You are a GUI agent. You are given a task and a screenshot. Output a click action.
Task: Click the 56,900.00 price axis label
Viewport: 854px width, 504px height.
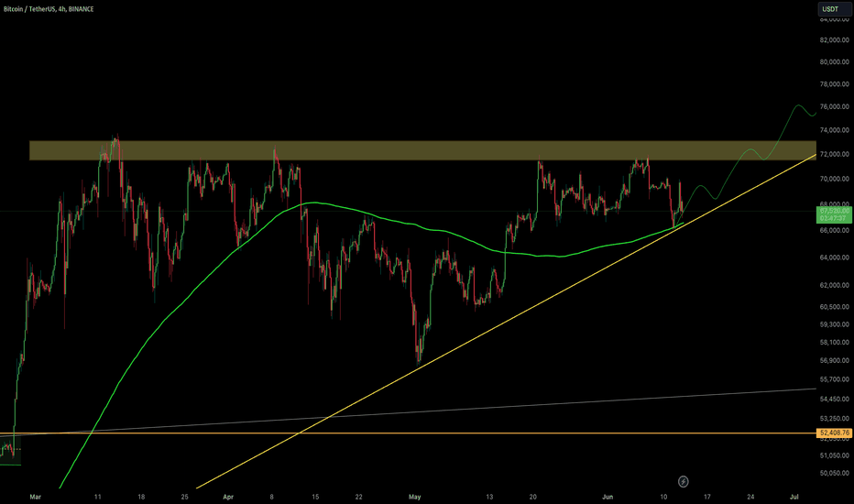[x=835, y=361]
